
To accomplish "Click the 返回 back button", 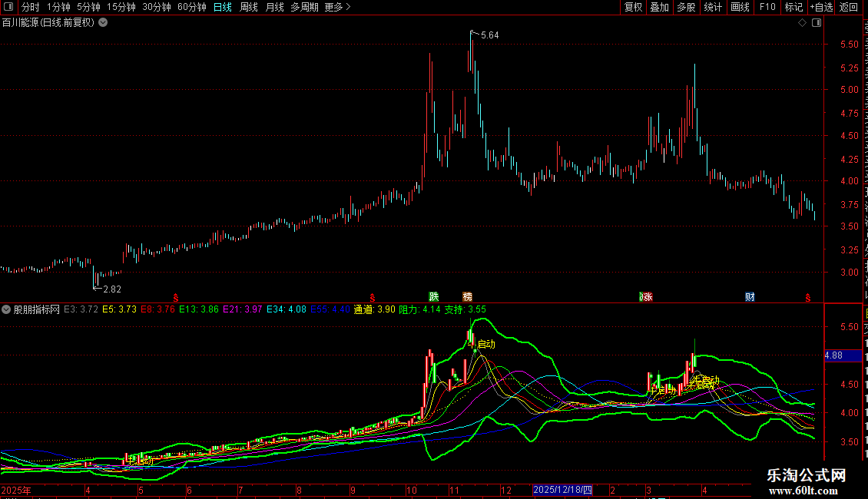I will tap(849, 7).
